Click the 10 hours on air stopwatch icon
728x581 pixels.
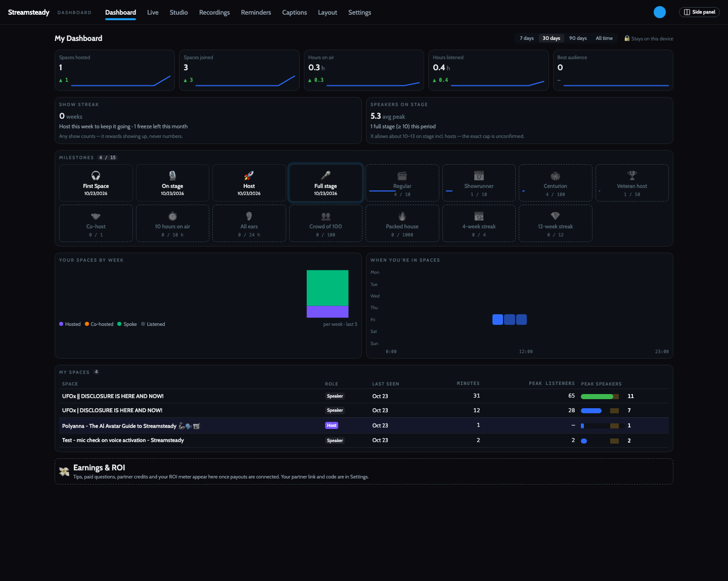[172, 216]
